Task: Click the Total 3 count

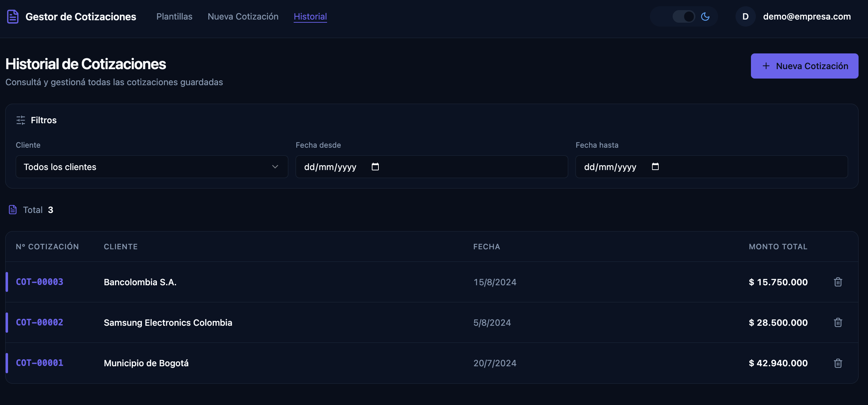Action: [38, 210]
